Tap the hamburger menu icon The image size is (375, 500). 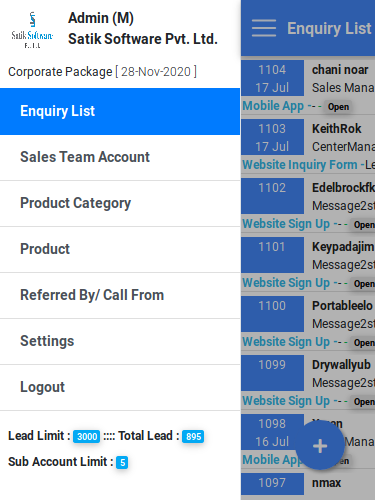pyautogui.click(x=264, y=28)
